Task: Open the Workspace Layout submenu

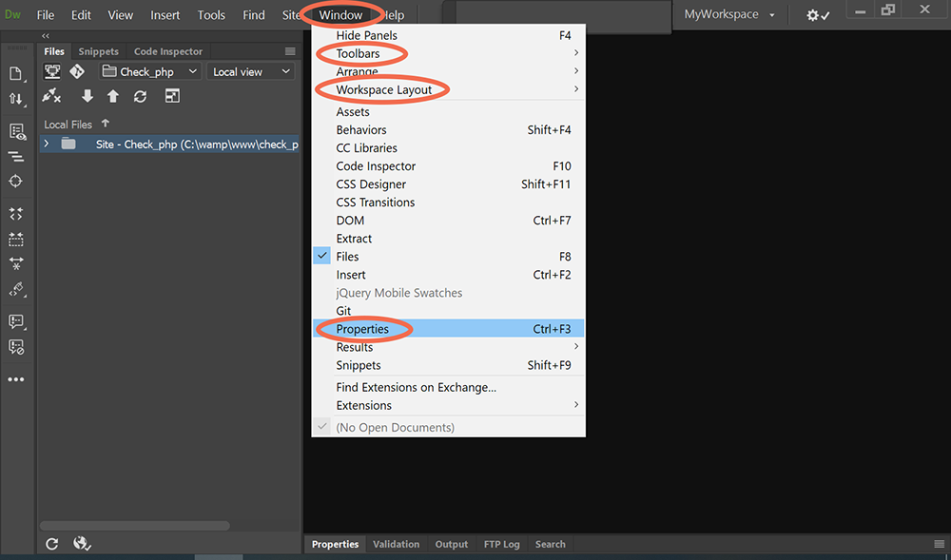Action: pyautogui.click(x=384, y=89)
